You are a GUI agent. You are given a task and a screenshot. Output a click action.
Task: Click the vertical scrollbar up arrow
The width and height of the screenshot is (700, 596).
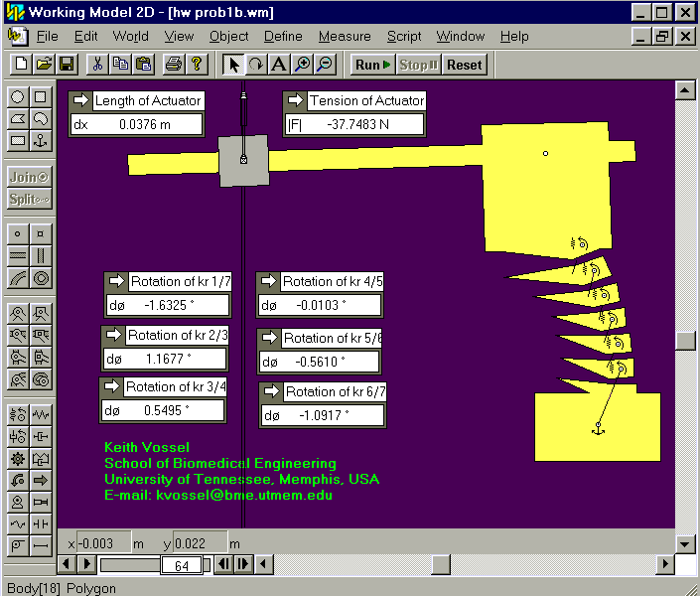coord(684,90)
